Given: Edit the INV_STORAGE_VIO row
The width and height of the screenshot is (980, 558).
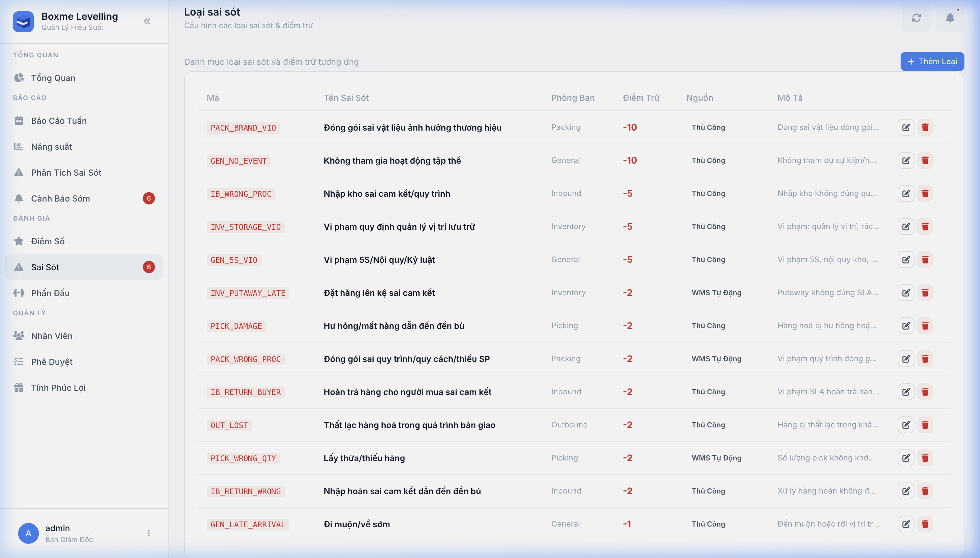Looking at the screenshot, I should click(906, 227).
